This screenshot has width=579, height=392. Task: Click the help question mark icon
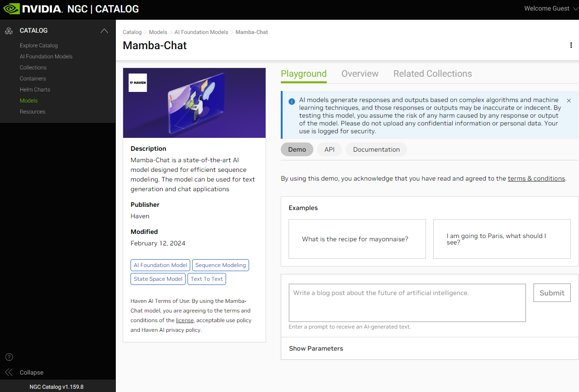tap(9, 357)
